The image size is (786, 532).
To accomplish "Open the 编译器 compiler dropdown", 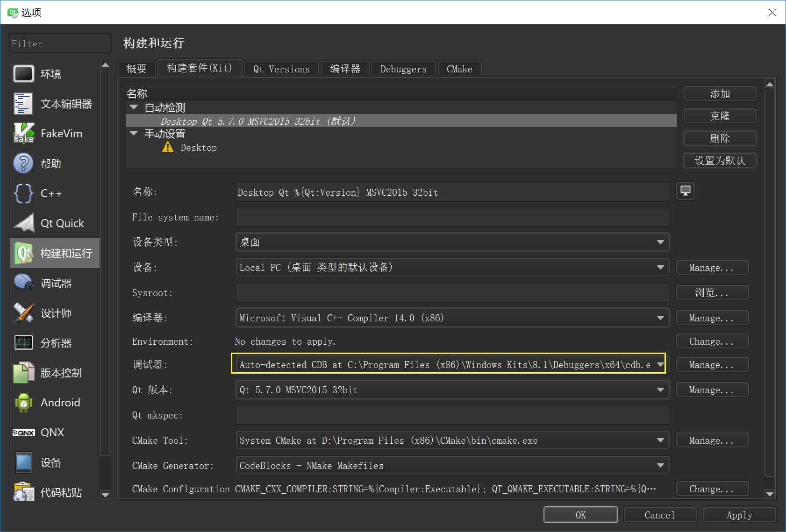I will point(452,318).
